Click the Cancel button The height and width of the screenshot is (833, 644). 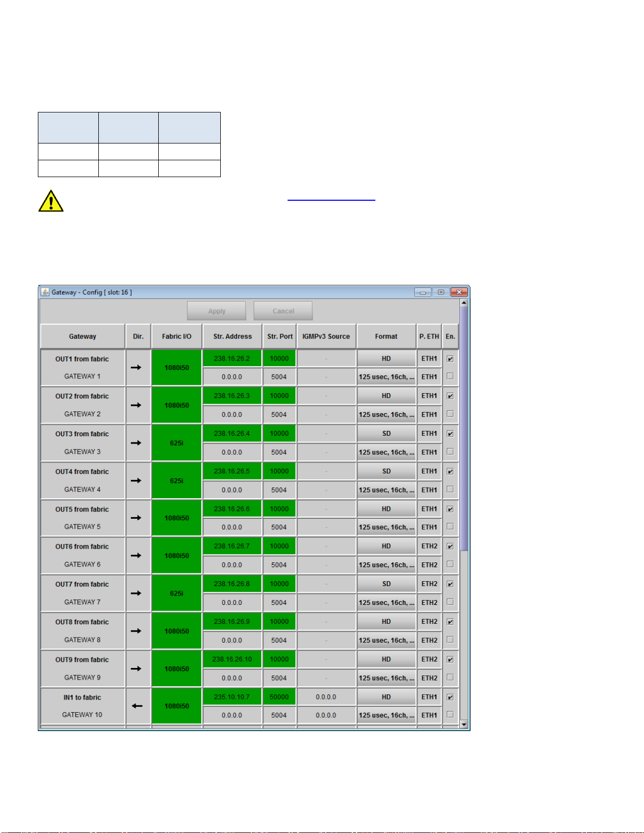(x=283, y=311)
